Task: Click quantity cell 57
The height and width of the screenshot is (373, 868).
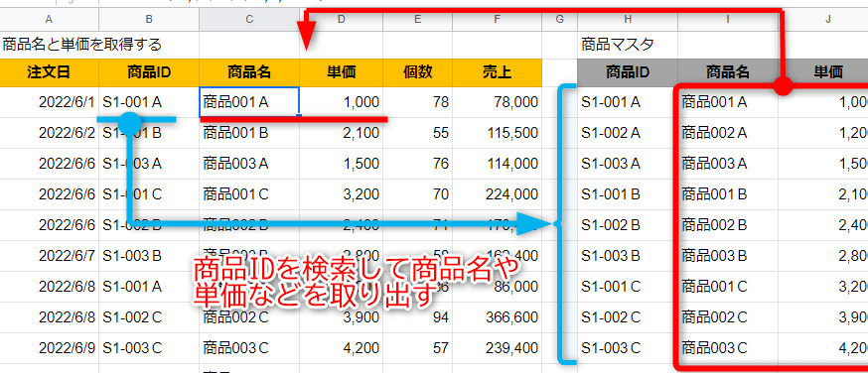Action: click(x=417, y=348)
